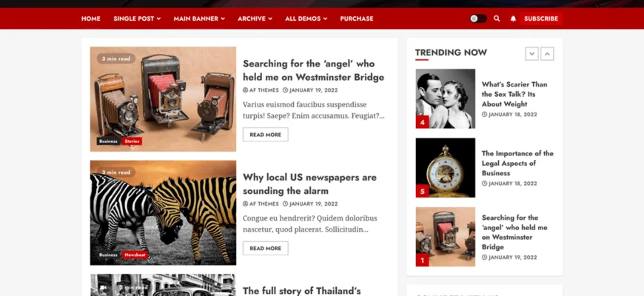Open the zebra article thumbnail image

[163, 212]
